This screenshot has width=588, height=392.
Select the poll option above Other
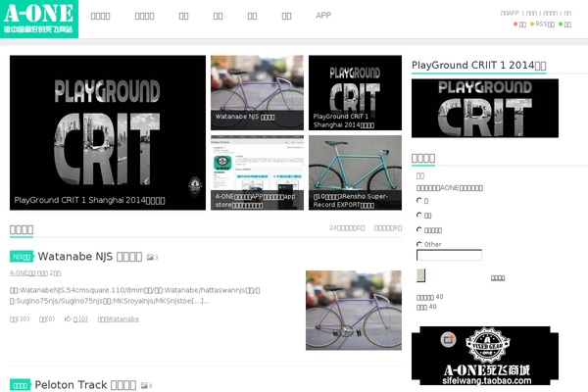pyautogui.click(x=419, y=229)
